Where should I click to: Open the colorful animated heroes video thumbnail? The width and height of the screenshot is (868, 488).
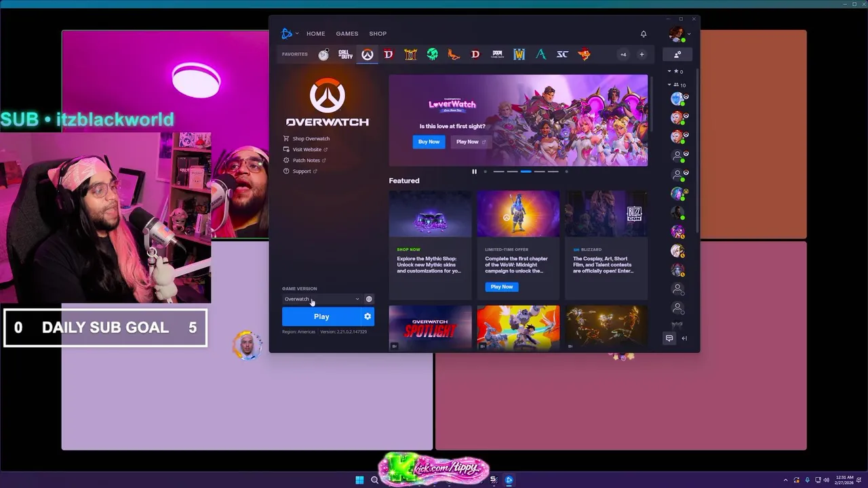518,328
